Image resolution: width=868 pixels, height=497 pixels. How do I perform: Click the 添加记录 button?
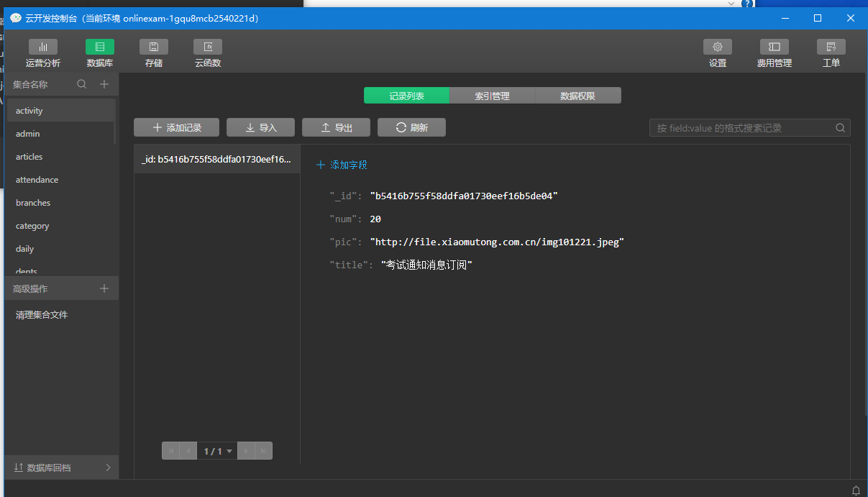coord(176,127)
